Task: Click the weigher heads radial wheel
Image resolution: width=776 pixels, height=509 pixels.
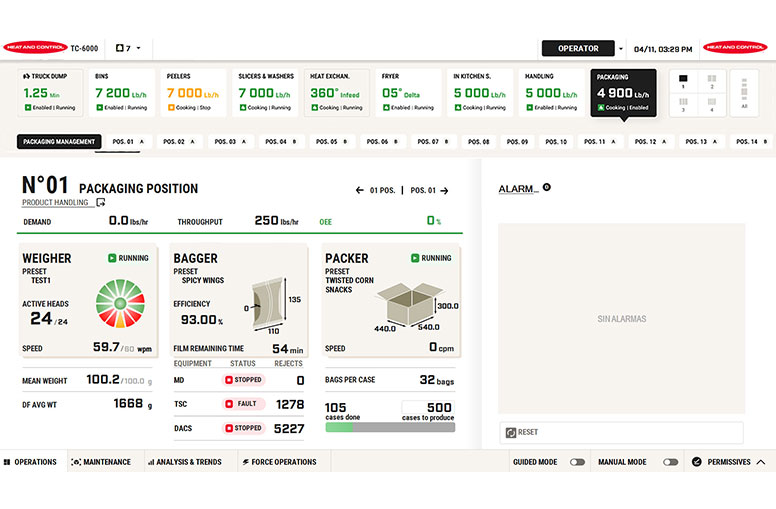Action: tap(120, 304)
